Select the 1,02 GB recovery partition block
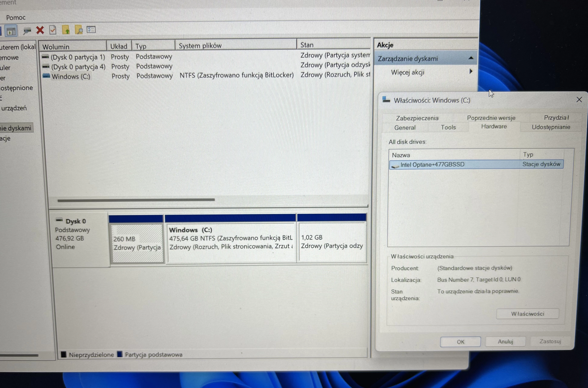588x388 pixels. point(332,241)
